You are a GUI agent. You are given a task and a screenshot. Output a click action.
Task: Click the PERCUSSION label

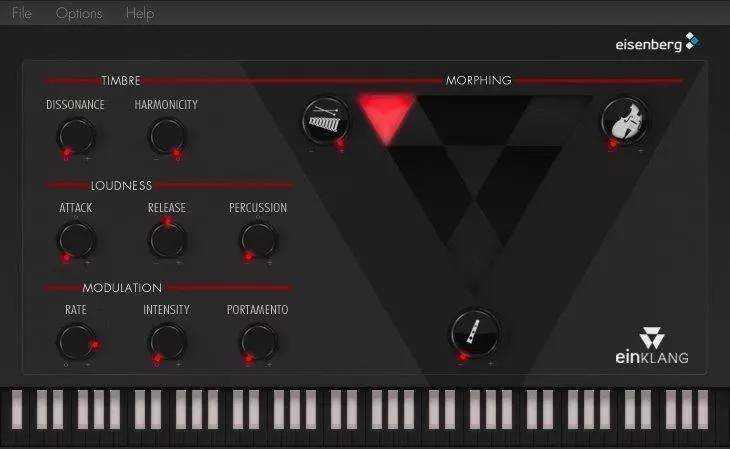(258, 208)
